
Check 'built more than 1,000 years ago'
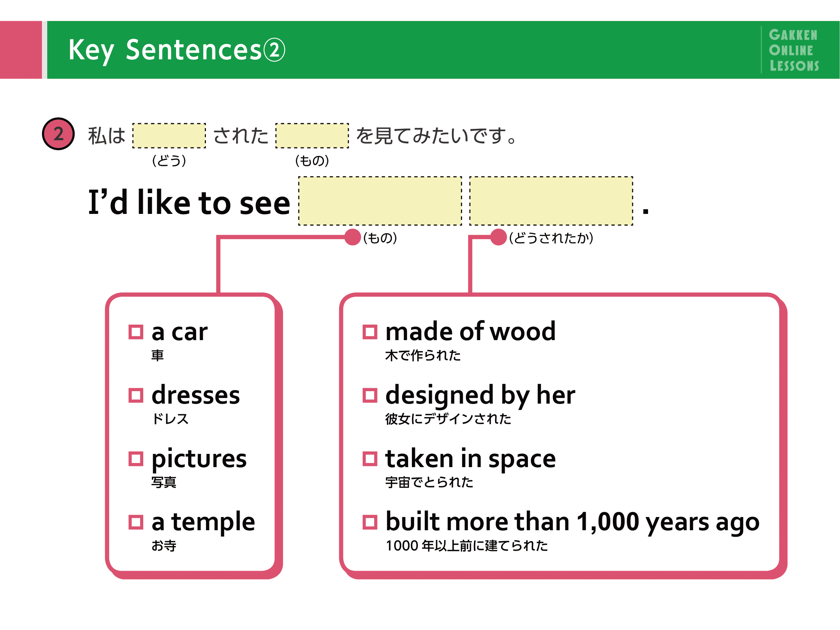(x=370, y=522)
